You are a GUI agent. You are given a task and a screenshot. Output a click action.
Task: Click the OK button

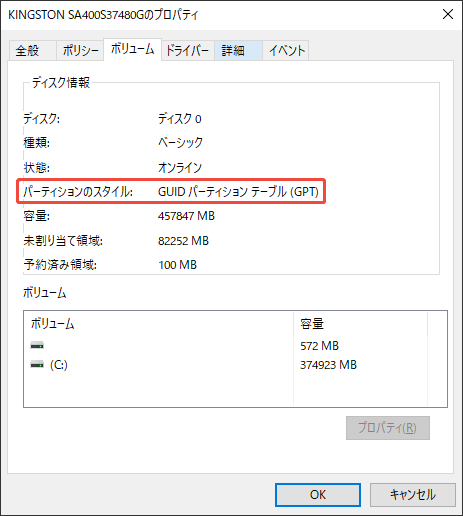[x=318, y=495]
